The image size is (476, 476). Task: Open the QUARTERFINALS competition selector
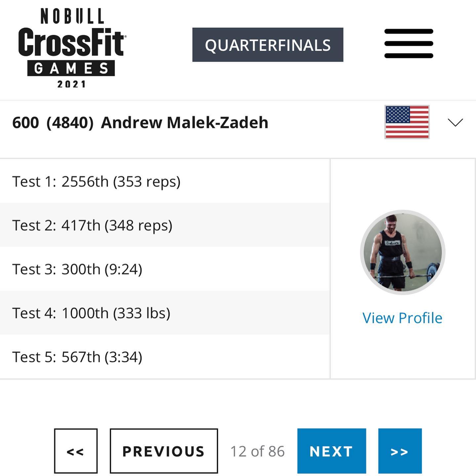268,45
